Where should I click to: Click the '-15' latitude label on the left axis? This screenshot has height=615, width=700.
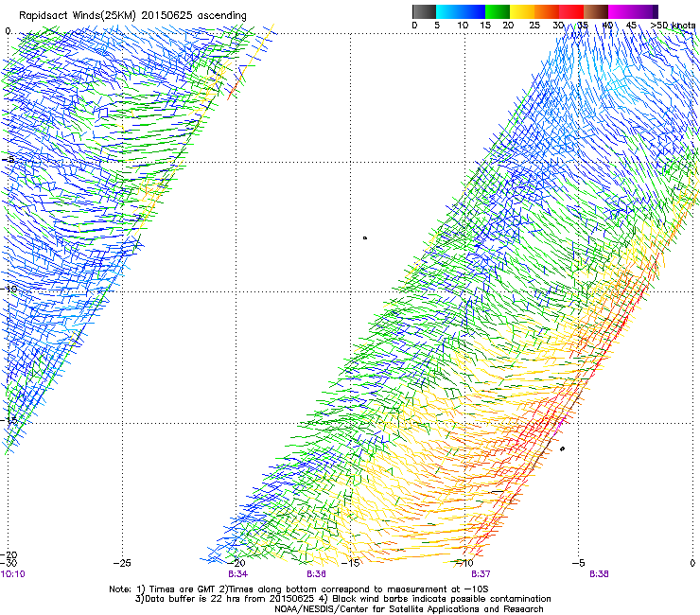point(9,420)
